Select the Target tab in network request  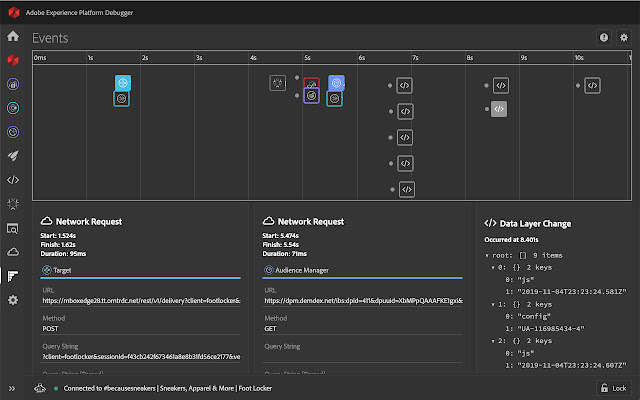click(59, 269)
